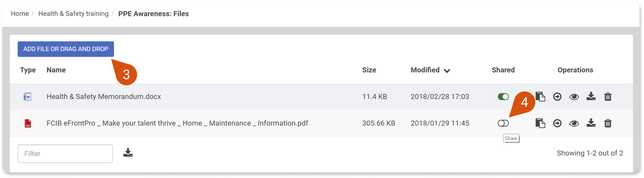The image size is (644, 178).
Task: Disable sharing for Health & Safety Memorandum.docx
Action: click(503, 96)
